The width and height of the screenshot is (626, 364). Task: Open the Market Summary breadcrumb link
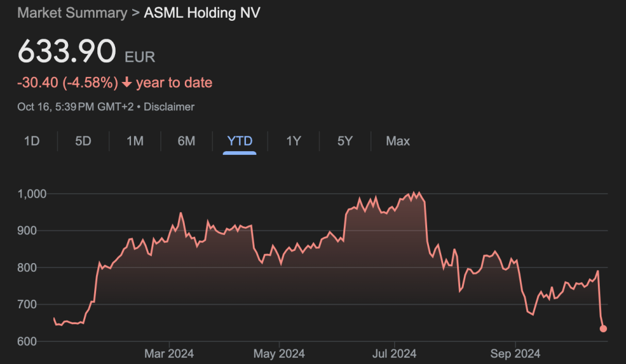(x=72, y=13)
